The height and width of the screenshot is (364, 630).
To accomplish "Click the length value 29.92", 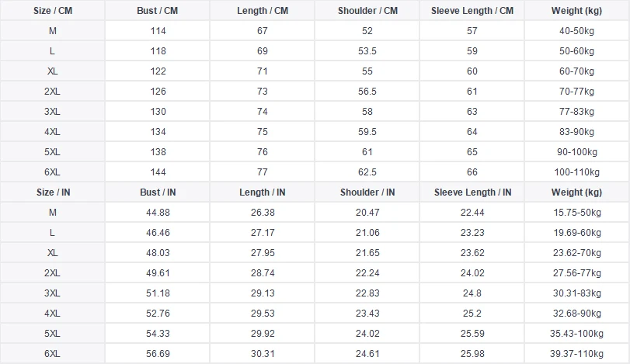I will coord(263,333).
